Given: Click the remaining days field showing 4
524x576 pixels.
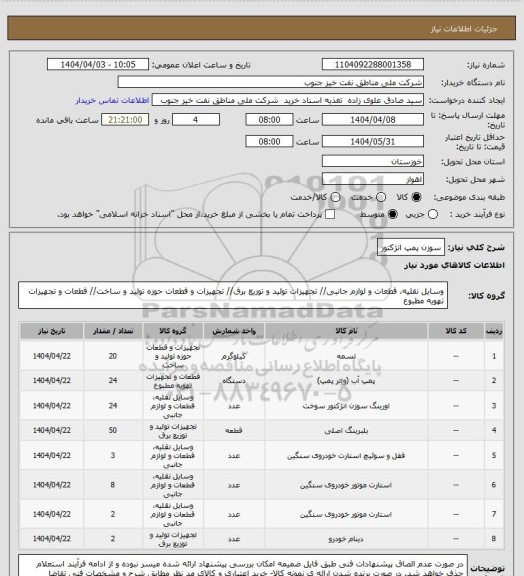Looking at the screenshot, I should point(196,120).
